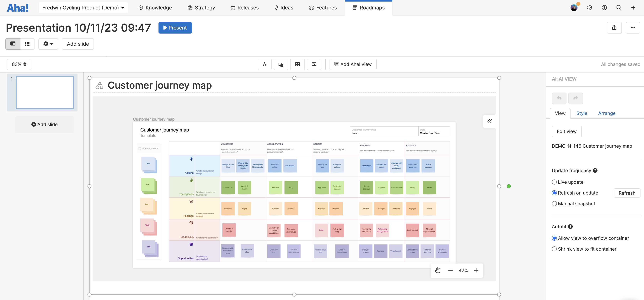Image resolution: width=644 pixels, height=300 pixels.
Task: Insert an image tool
Action: [x=314, y=64]
